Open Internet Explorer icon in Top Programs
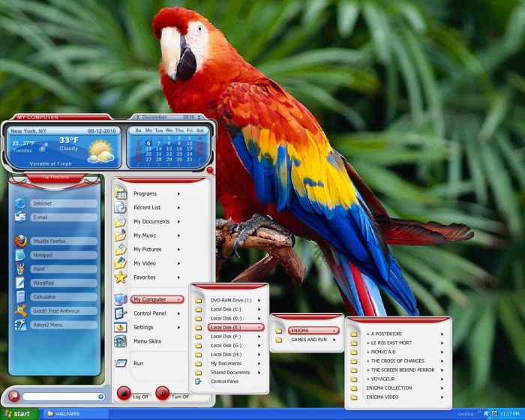525x420 pixels. coord(20,203)
